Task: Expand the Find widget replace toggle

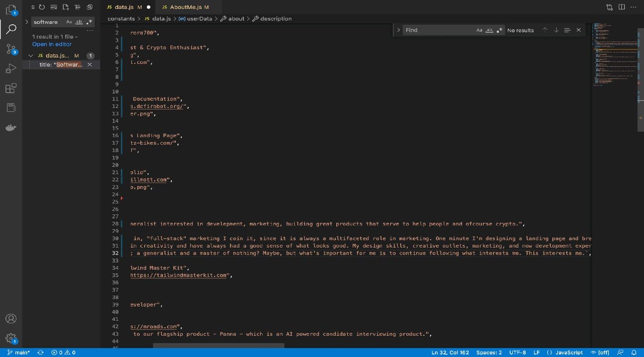Action: (x=398, y=30)
